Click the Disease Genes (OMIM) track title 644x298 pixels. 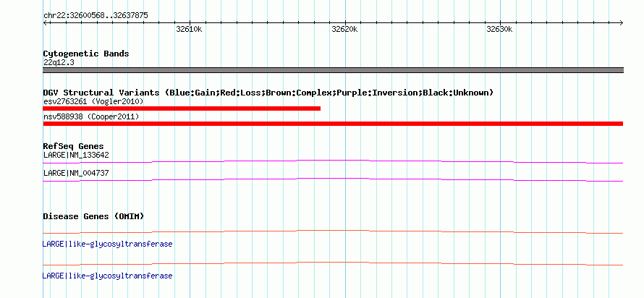[93, 216]
